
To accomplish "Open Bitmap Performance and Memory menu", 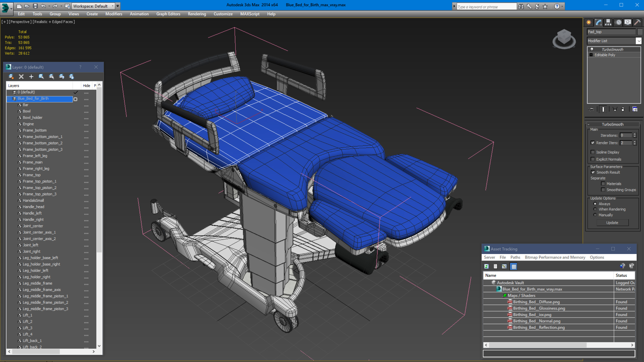I will tap(555, 257).
